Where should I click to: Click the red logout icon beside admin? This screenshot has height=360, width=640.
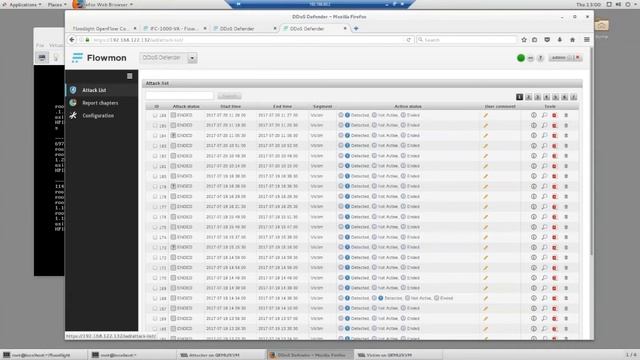click(578, 58)
